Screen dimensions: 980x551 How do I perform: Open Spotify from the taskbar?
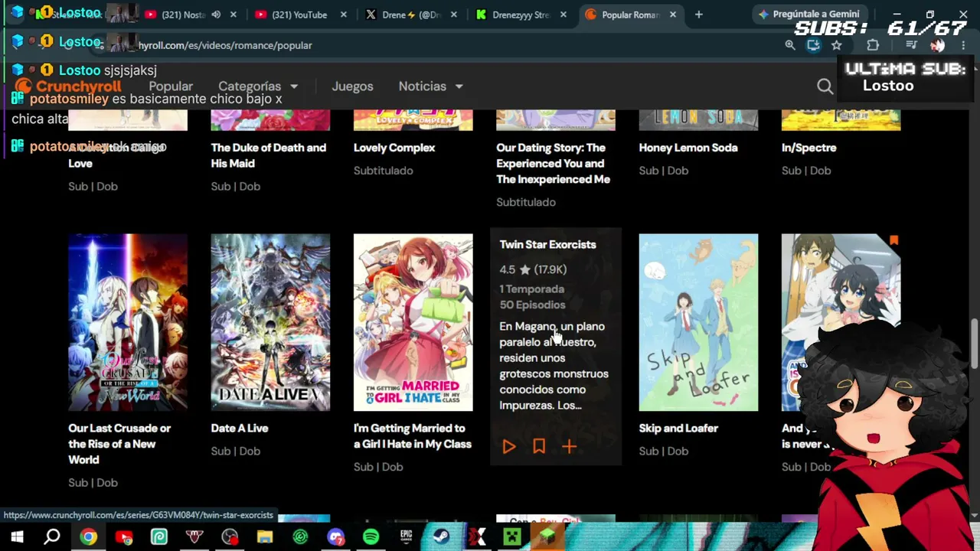371,537
